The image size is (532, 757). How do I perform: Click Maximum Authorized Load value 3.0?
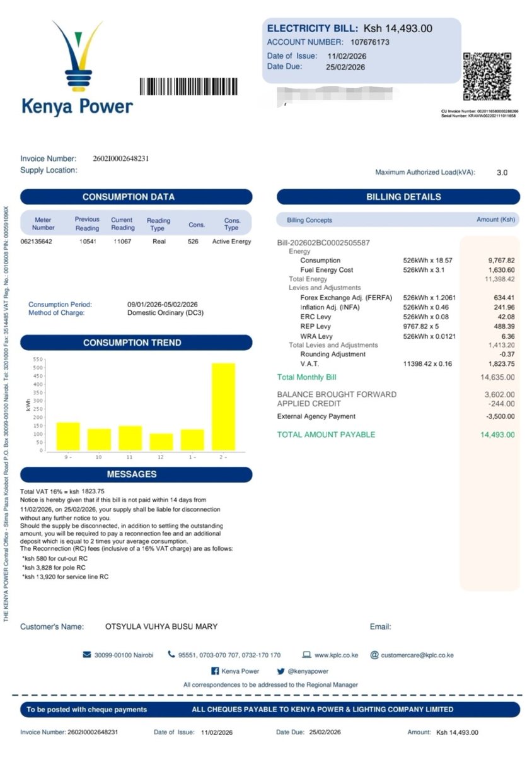[502, 172]
